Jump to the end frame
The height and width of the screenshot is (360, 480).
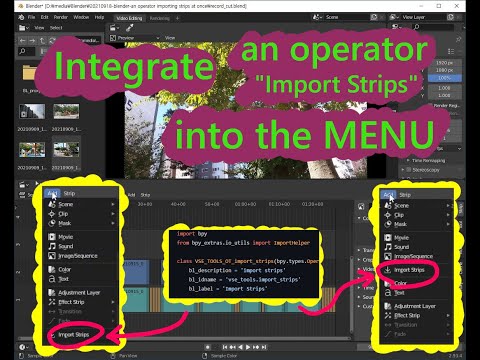coord(264,347)
